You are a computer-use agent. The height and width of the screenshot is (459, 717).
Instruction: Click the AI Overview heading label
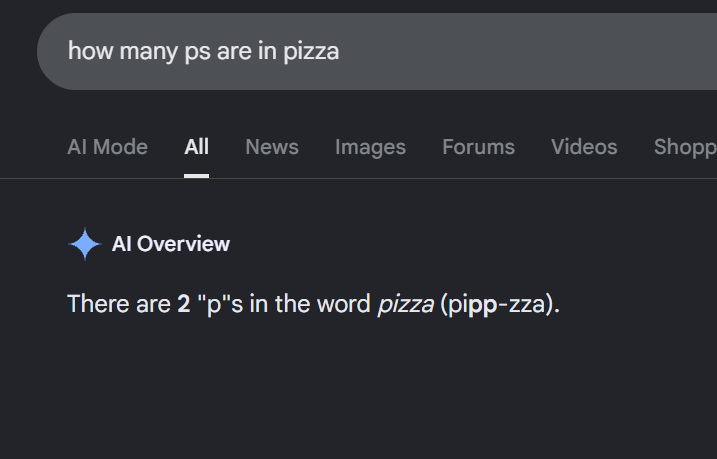click(x=171, y=244)
